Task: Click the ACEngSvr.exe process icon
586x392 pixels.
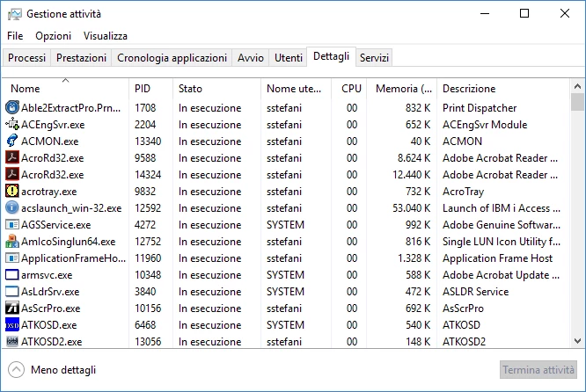Action: click(12, 124)
